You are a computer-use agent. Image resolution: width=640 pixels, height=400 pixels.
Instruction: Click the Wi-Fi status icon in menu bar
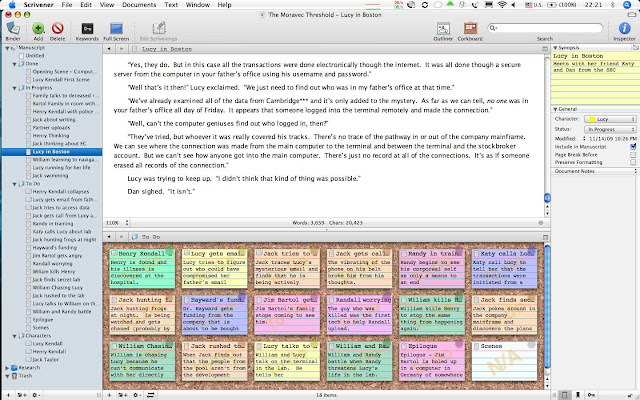[502, 5]
